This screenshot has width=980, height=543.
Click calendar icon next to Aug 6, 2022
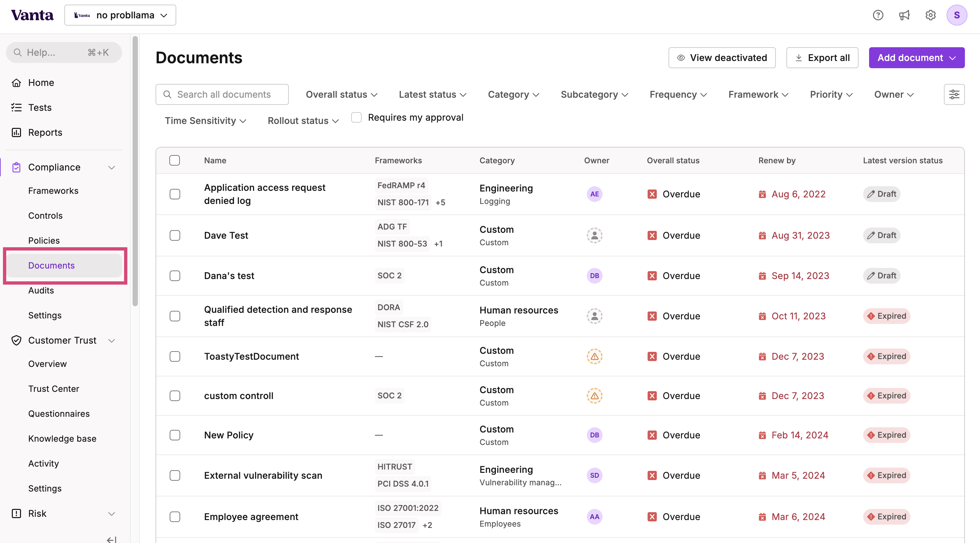tap(762, 194)
